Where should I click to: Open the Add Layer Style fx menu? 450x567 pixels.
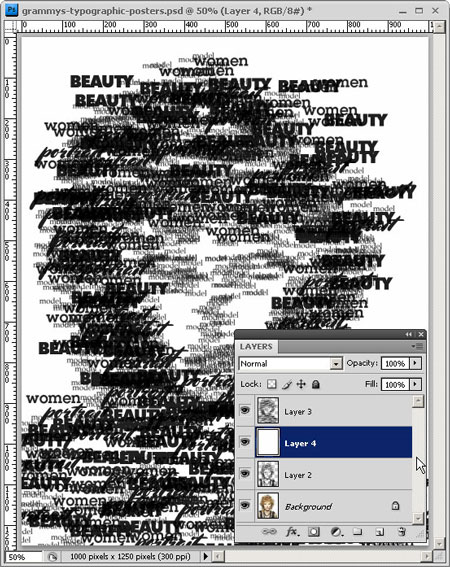point(292,532)
